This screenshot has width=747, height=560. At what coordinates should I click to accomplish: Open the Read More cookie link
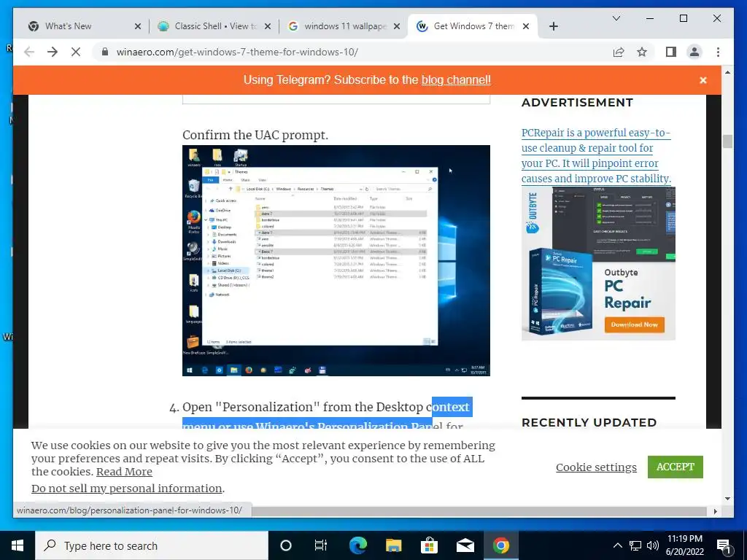[124, 472]
